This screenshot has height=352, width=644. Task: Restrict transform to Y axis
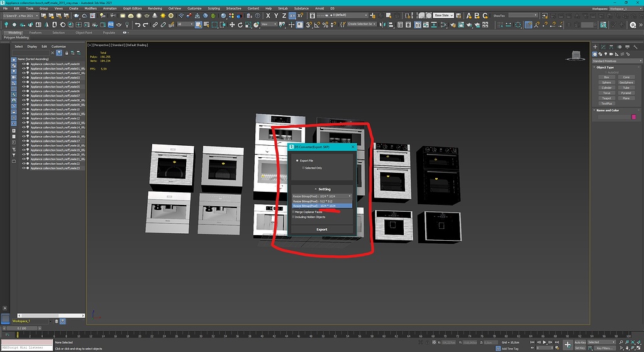tap(276, 16)
